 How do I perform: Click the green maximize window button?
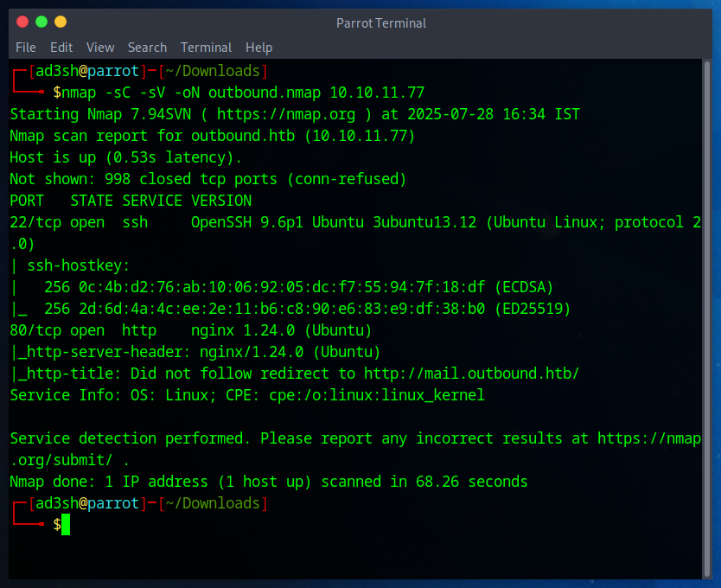(41, 22)
